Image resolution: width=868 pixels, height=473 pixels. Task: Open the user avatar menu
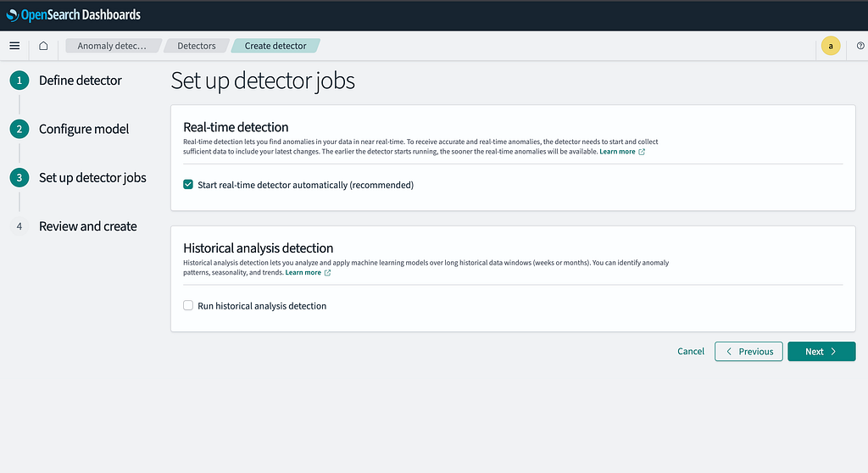click(831, 46)
